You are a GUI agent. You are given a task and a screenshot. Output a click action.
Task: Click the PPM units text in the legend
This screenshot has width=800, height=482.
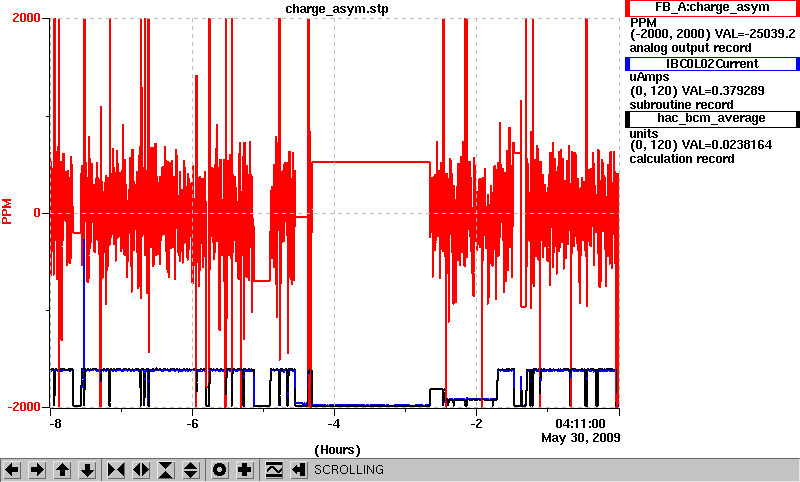(x=643, y=23)
